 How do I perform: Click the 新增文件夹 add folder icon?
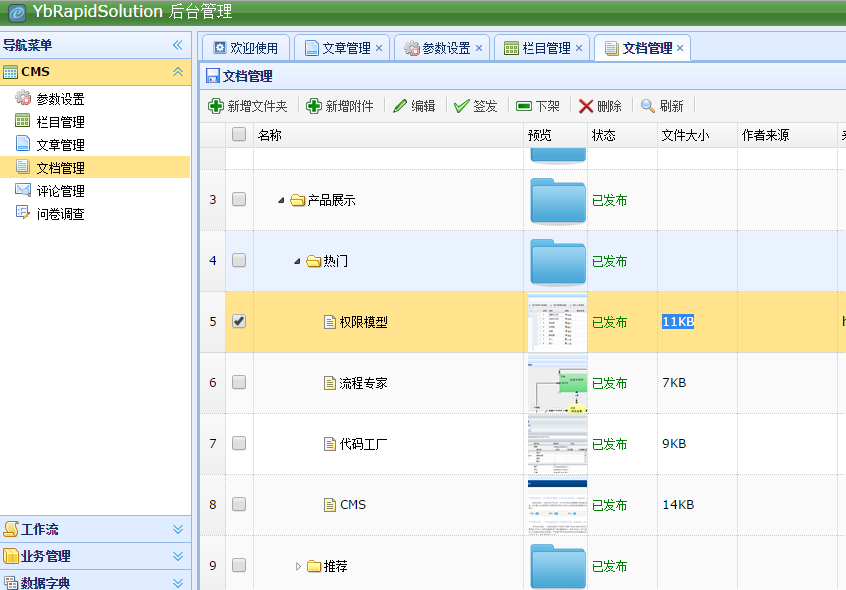click(x=216, y=106)
